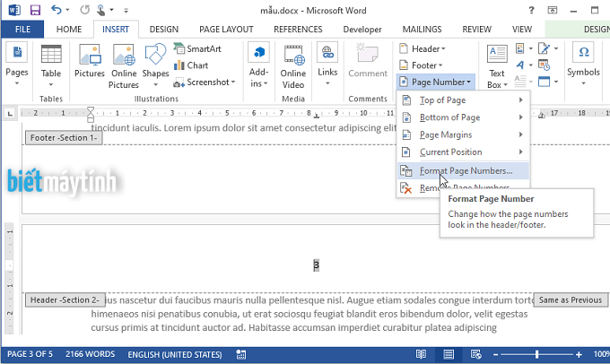Click the first line indent marker on ruler

(91, 109)
